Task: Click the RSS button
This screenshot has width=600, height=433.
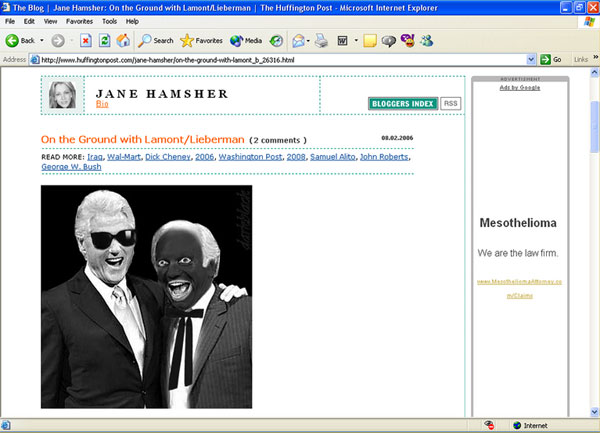Action: [x=451, y=103]
